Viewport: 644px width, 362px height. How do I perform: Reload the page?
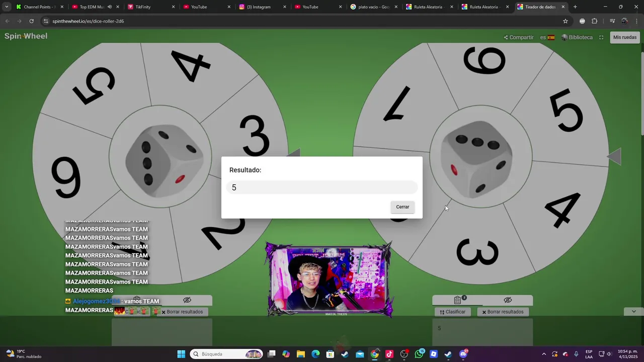[x=31, y=21]
